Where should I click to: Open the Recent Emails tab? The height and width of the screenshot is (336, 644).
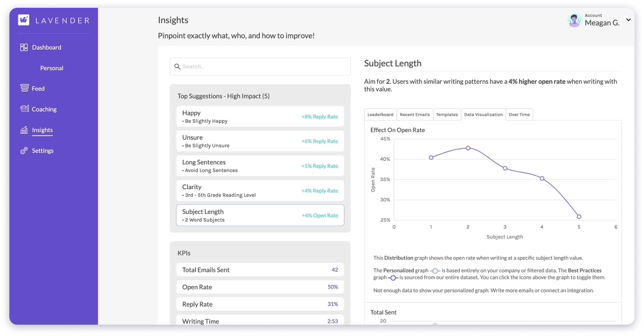414,115
